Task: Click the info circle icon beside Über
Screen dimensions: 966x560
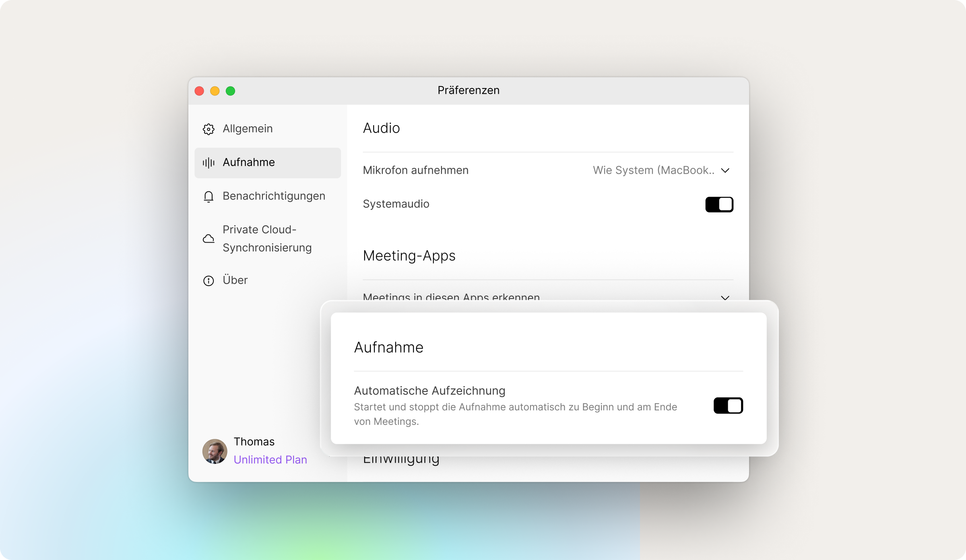Action: (208, 280)
